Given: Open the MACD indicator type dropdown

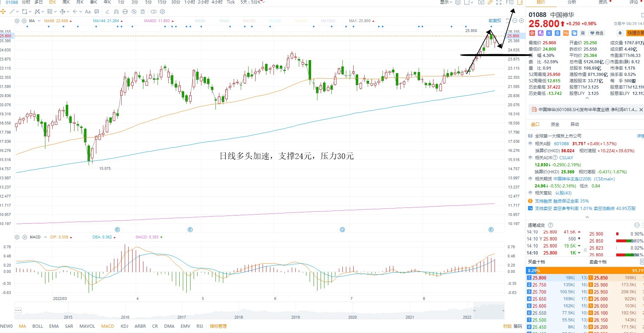Looking at the screenshot, I should pos(45,237).
